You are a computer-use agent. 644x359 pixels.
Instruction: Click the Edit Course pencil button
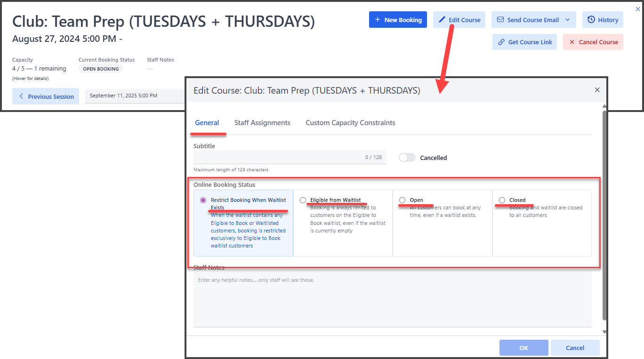click(x=459, y=20)
